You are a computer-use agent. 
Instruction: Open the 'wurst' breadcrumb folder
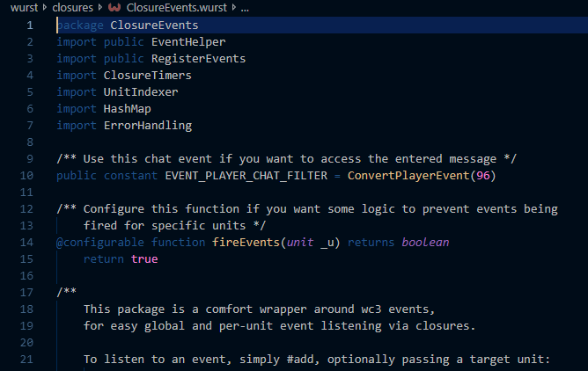(x=24, y=7)
